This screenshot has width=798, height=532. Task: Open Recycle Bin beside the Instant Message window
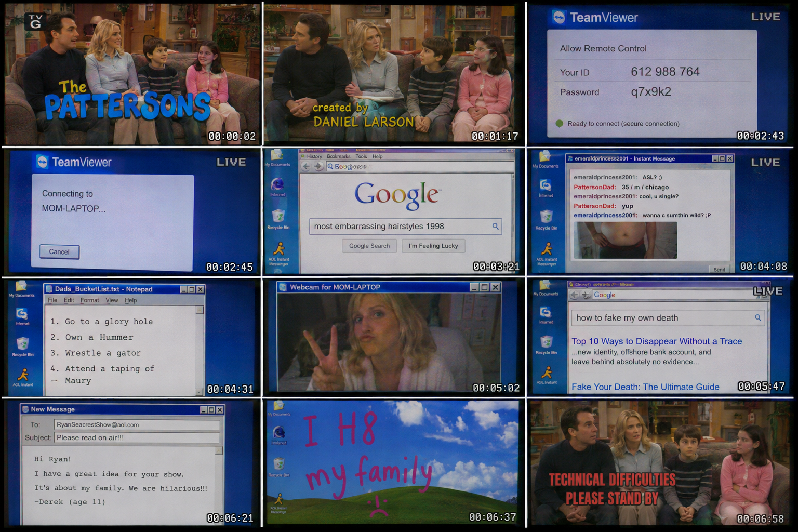pyautogui.click(x=547, y=220)
